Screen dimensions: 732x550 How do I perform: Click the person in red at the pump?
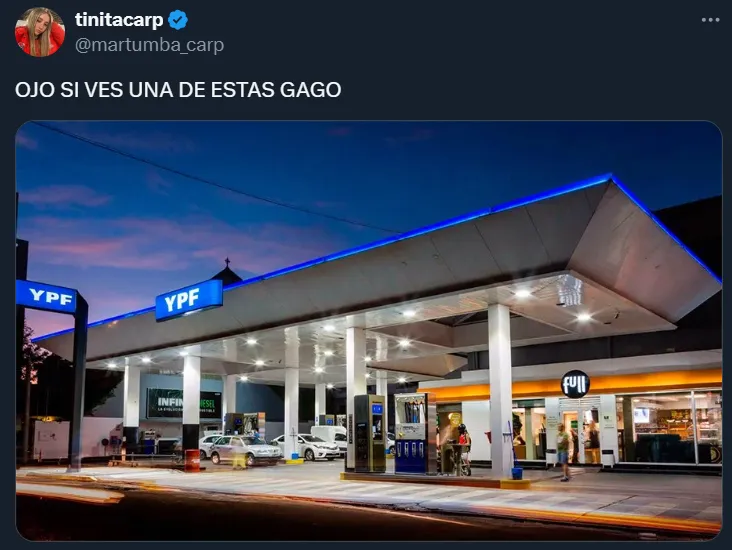point(464,447)
